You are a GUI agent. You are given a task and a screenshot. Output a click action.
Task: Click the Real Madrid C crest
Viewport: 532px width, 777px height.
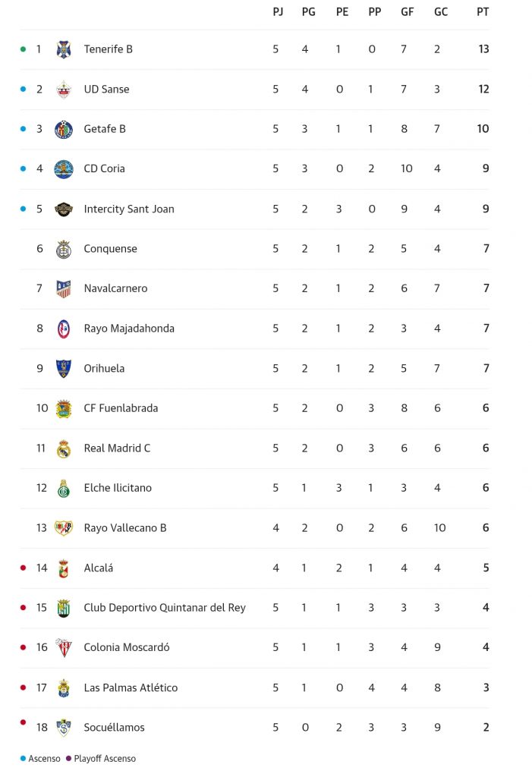tap(64, 448)
